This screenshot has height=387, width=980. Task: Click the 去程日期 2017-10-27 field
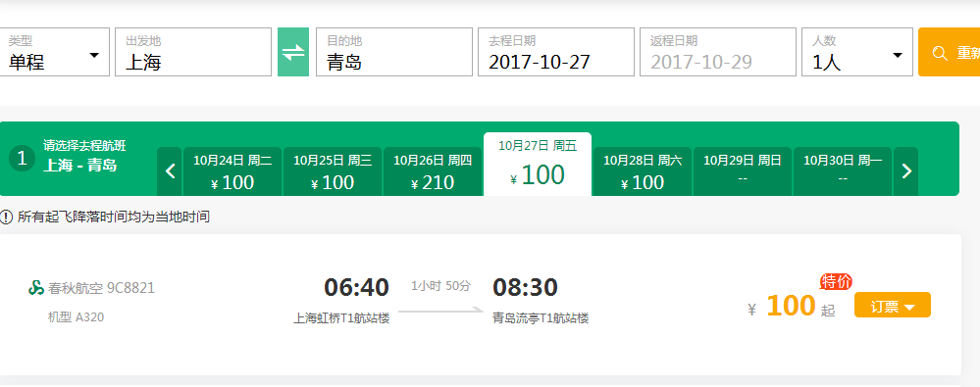556,52
